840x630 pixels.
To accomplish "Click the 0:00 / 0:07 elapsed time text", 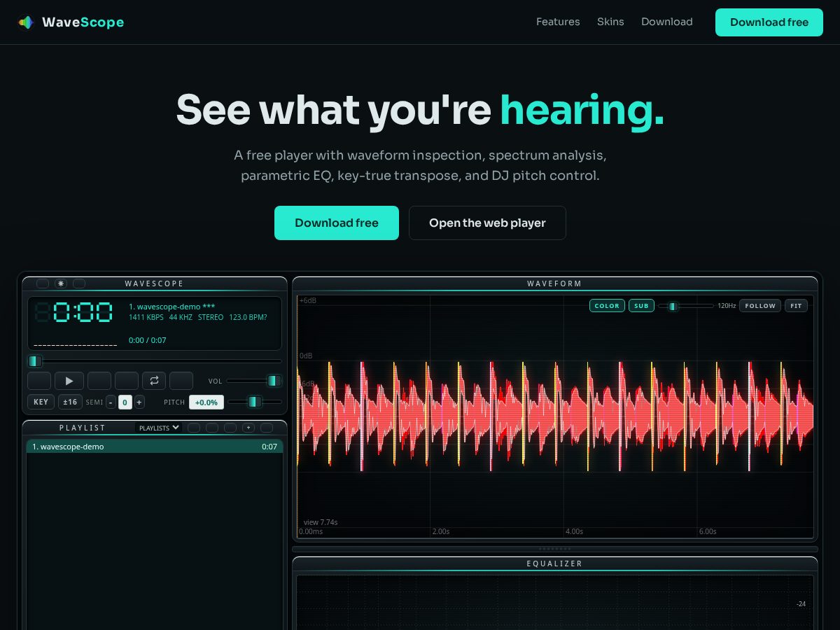I will 148,340.
